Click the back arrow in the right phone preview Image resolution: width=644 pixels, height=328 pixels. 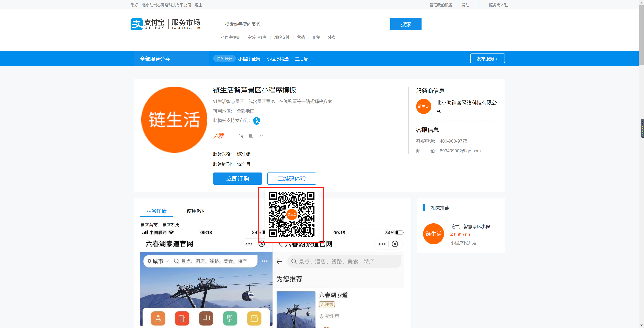pyautogui.click(x=279, y=261)
